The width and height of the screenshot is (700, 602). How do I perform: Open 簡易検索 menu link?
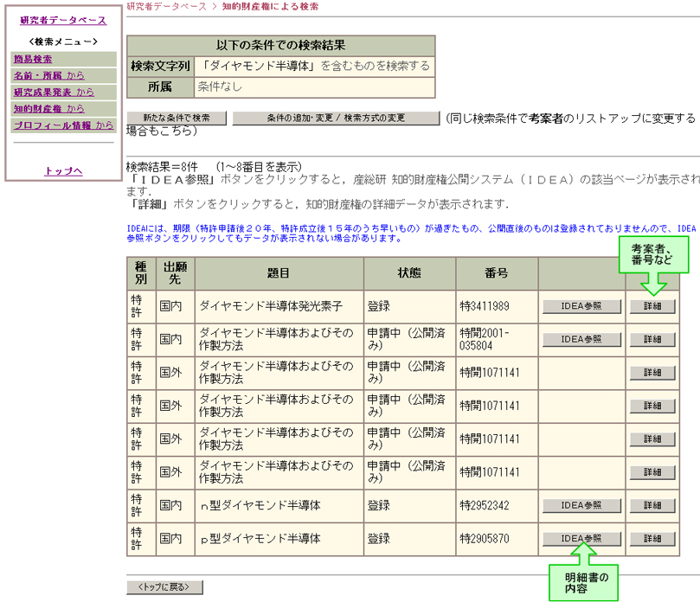point(33,59)
